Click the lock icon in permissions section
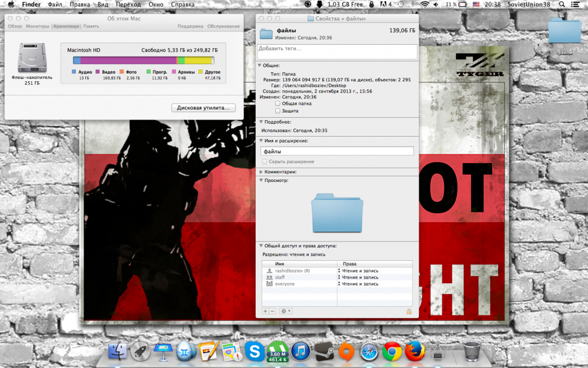 click(409, 311)
